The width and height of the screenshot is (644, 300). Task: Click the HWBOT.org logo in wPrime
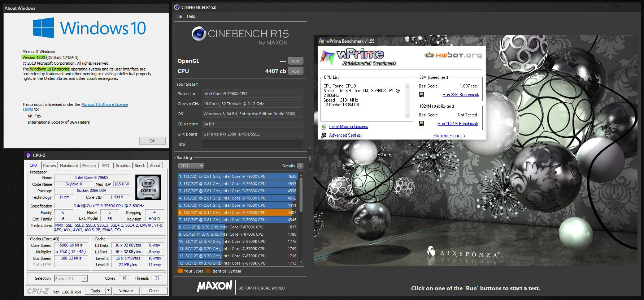pyautogui.click(x=453, y=55)
